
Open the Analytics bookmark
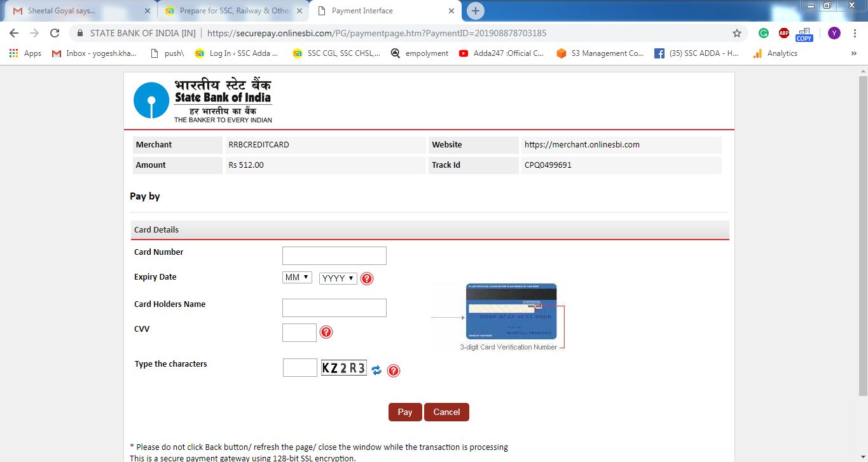(x=775, y=53)
